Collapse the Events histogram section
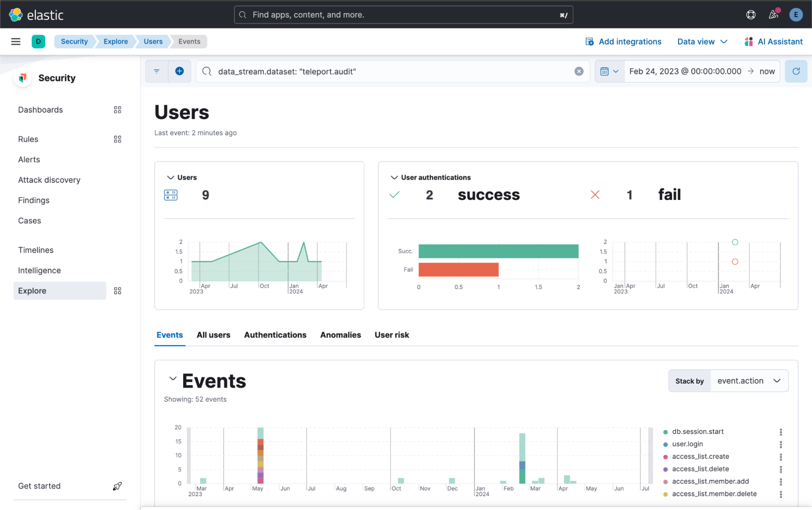Viewport: 812px width, 510px height. [x=173, y=378]
